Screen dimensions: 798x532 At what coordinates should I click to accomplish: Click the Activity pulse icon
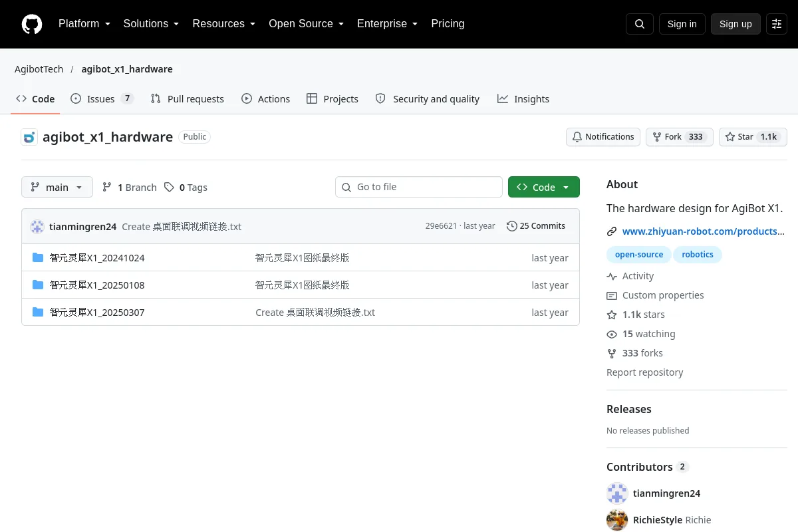(612, 276)
